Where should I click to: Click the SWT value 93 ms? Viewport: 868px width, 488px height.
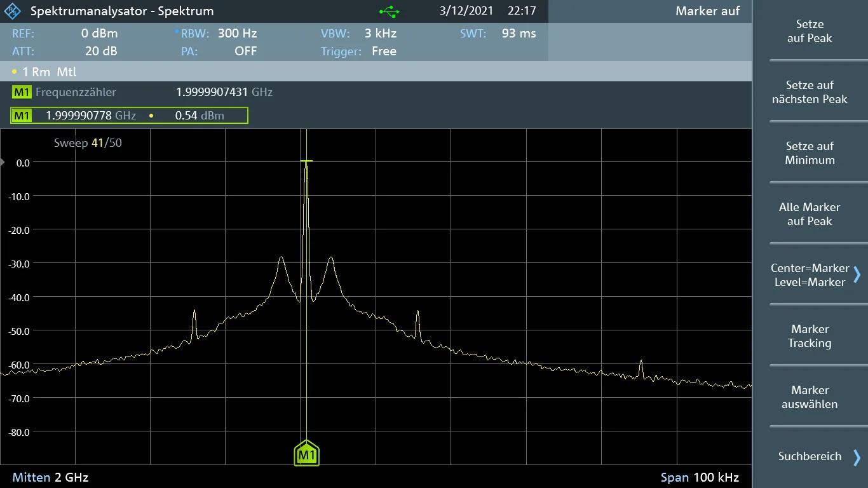[x=519, y=34]
